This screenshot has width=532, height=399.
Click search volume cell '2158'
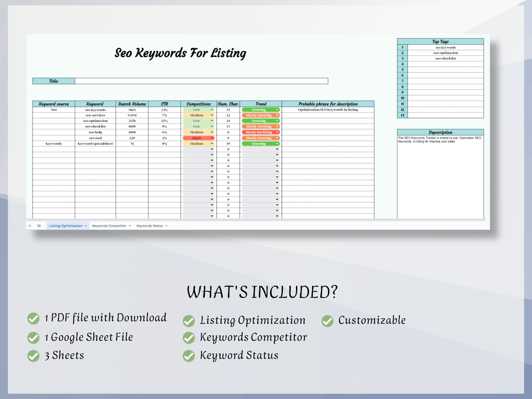(132, 121)
